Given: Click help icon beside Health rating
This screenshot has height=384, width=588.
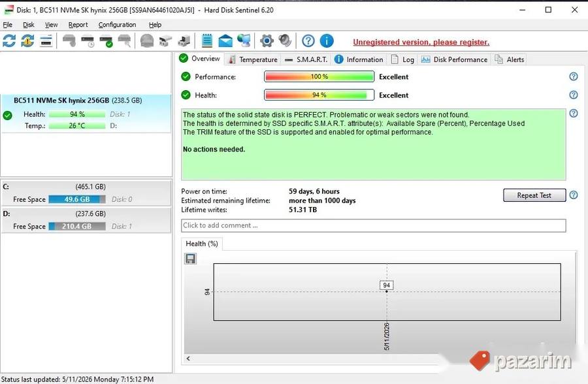Looking at the screenshot, I should [574, 95].
